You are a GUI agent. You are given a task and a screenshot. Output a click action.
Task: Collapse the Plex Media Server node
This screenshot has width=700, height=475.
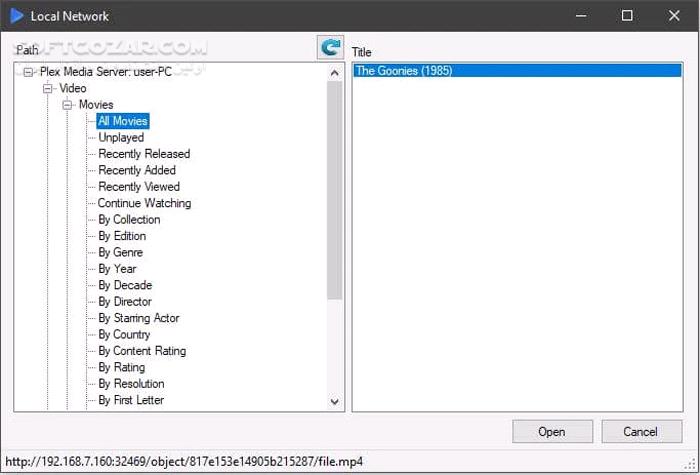28,72
